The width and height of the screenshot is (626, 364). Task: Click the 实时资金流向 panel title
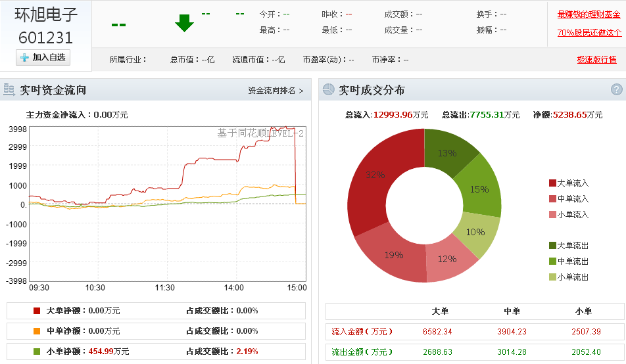click(x=53, y=90)
